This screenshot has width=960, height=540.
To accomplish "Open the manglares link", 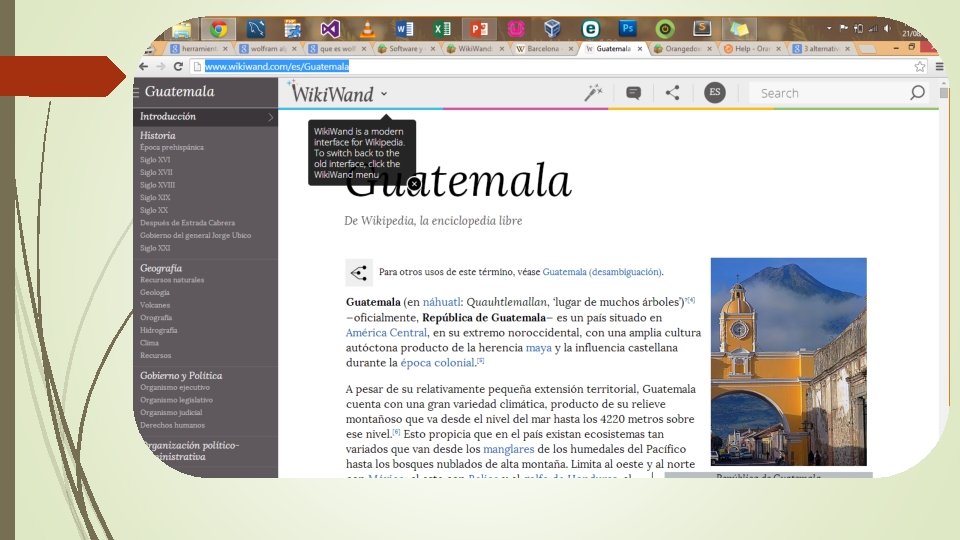I will tap(509, 449).
